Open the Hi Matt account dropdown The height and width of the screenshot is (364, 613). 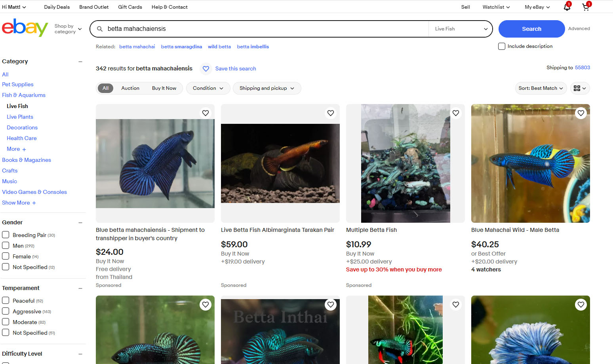coord(14,7)
